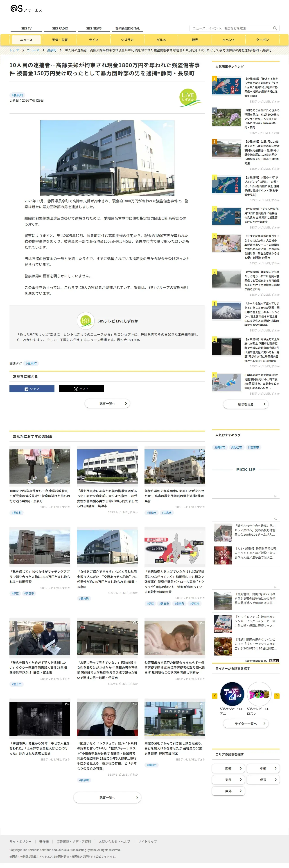Select the シズサカ menu item
Image resolution: width=289 pixels, height=868 pixels.
[128, 40]
